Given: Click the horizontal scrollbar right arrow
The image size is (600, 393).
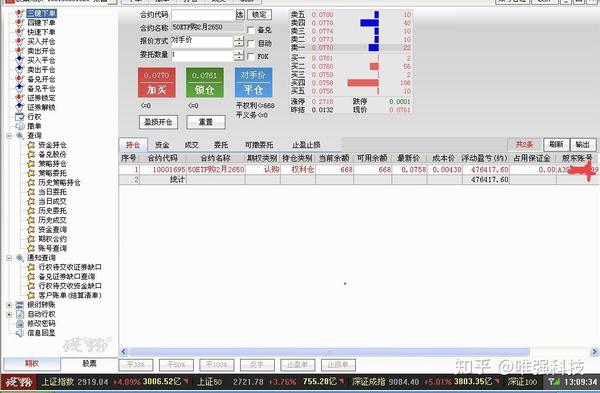Looking at the screenshot, I should (x=594, y=352).
